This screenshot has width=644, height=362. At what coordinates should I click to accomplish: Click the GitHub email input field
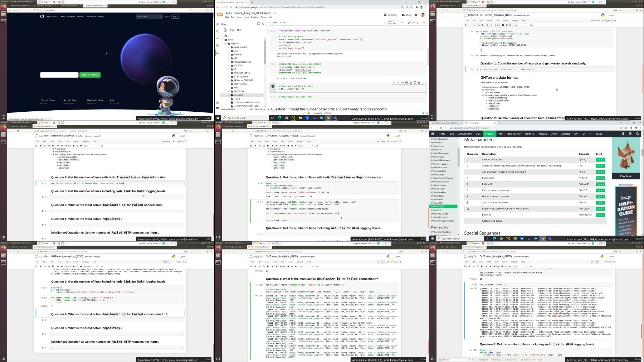tap(59, 75)
